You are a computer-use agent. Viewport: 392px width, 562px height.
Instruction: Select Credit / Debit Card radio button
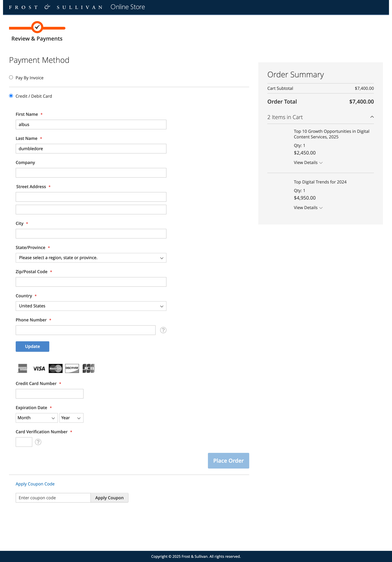(11, 96)
